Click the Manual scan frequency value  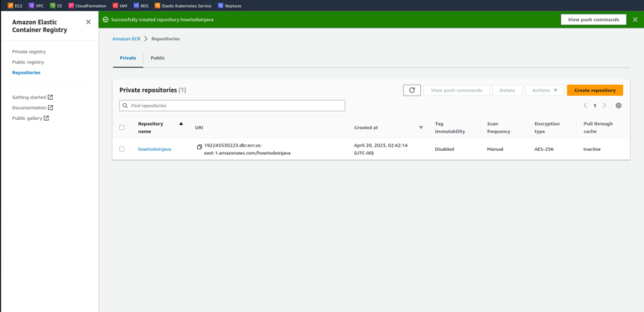pyautogui.click(x=495, y=149)
